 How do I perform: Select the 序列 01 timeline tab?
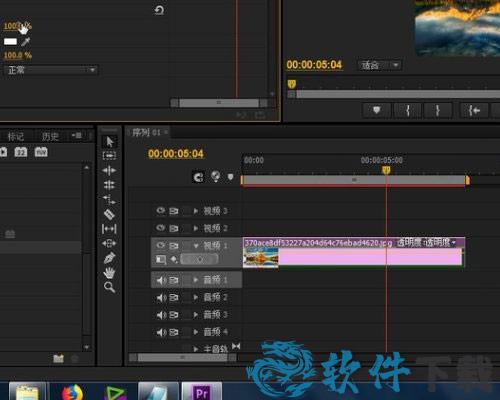click(x=146, y=133)
